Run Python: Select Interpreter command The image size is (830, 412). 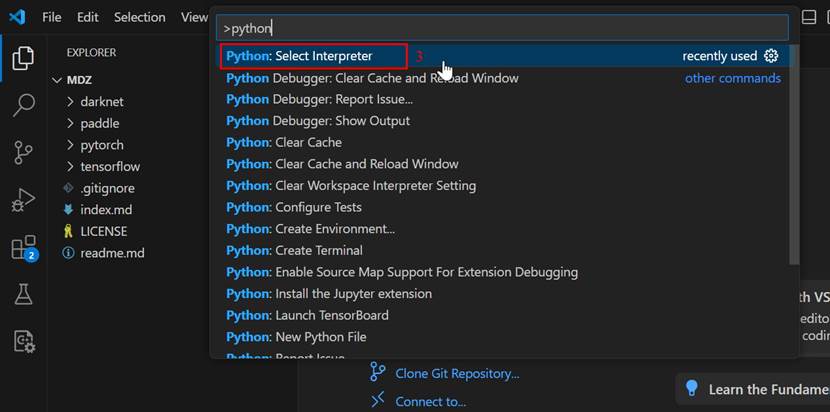coord(504,56)
